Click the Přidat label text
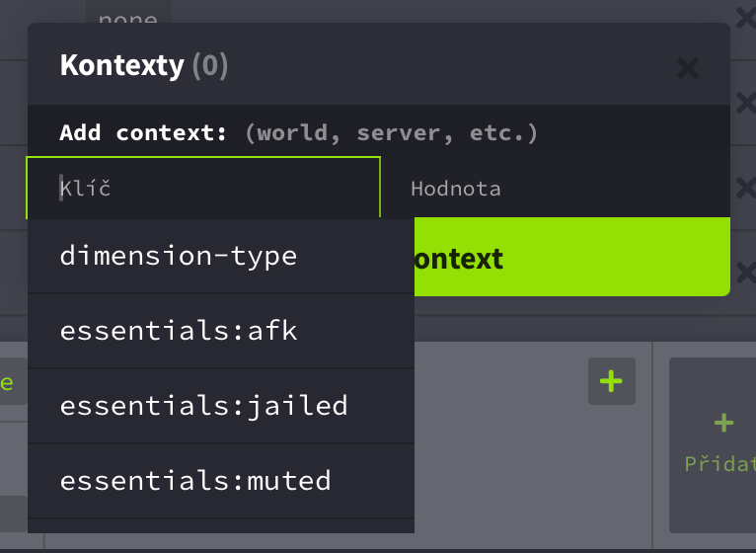756x553 pixels. coord(720,463)
